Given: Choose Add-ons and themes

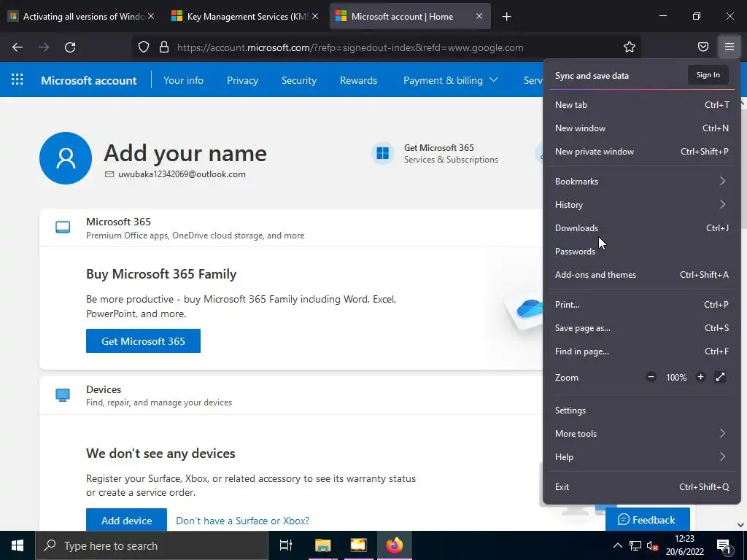Looking at the screenshot, I should [642, 274].
